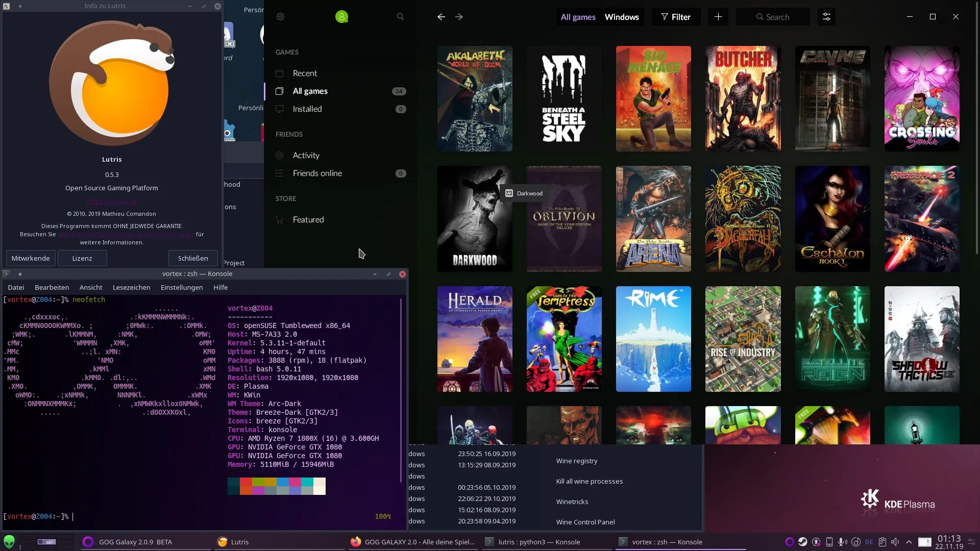Select All games in the sidebar

tap(340, 91)
